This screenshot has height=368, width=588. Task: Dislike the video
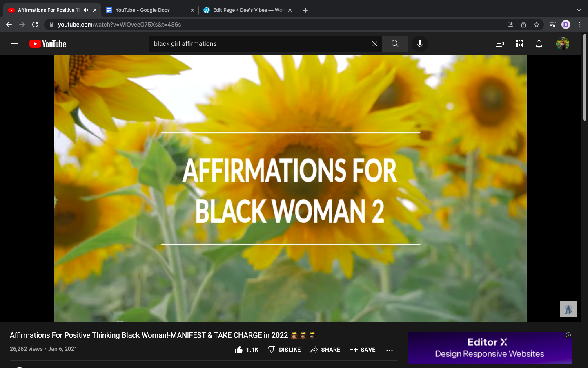tap(284, 350)
